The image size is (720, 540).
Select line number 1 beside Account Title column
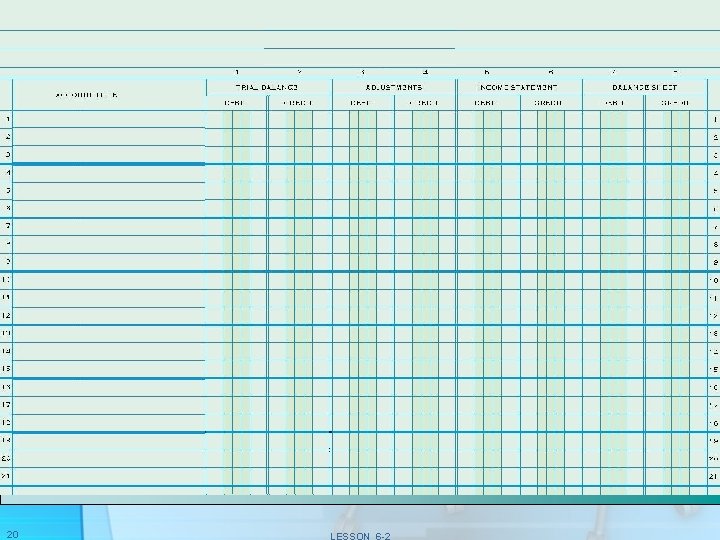coord(8,119)
